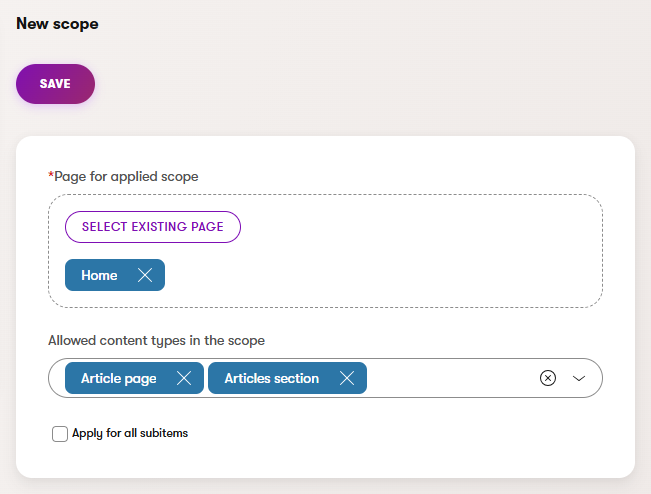Click the Allowed content types field label
Screen dimensions: 651x494
156,341
